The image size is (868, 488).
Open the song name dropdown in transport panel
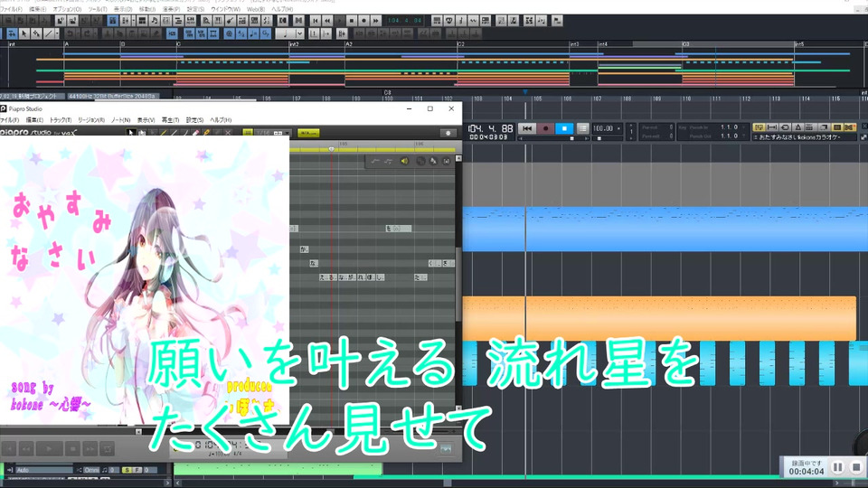point(806,137)
